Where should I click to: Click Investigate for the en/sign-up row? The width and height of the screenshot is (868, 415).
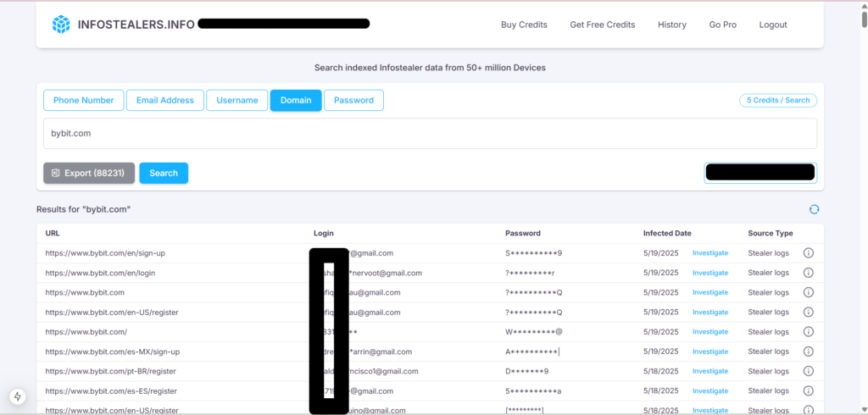tap(710, 253)
